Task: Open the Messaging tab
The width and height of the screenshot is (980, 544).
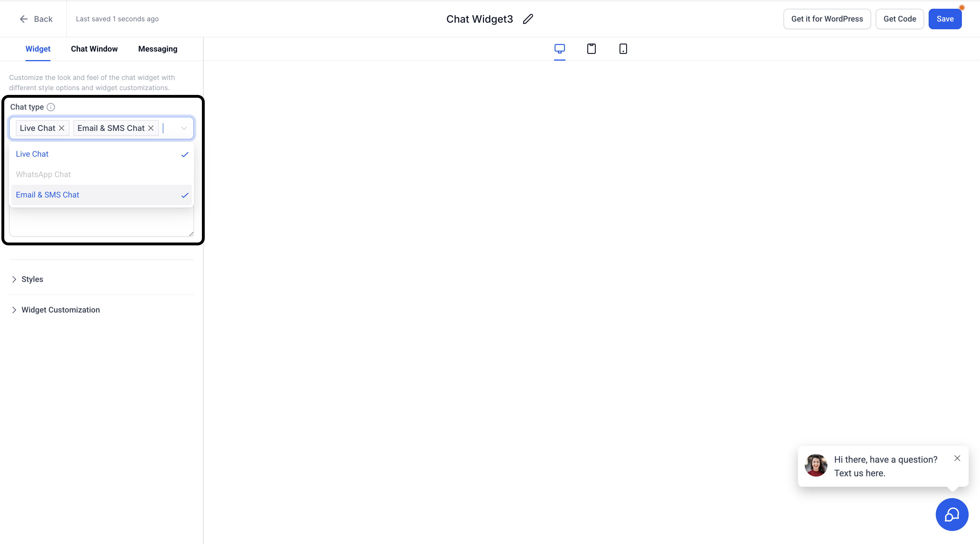Action: [157, 49]
